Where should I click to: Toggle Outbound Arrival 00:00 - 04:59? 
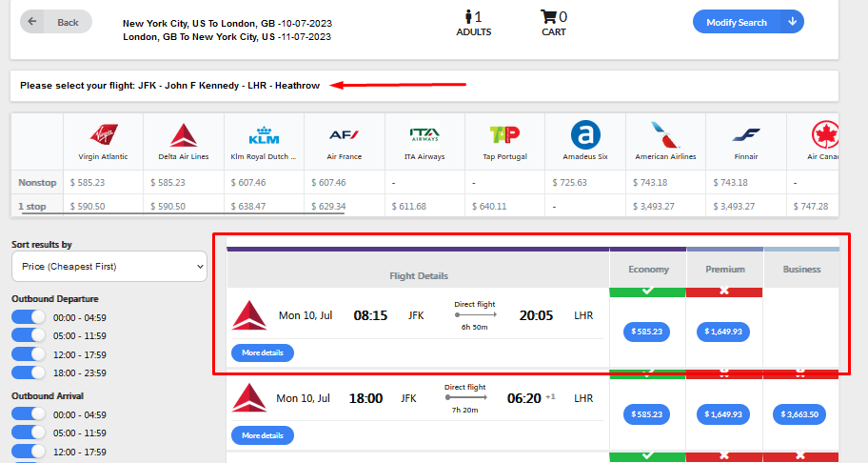[x=29, y=414]
